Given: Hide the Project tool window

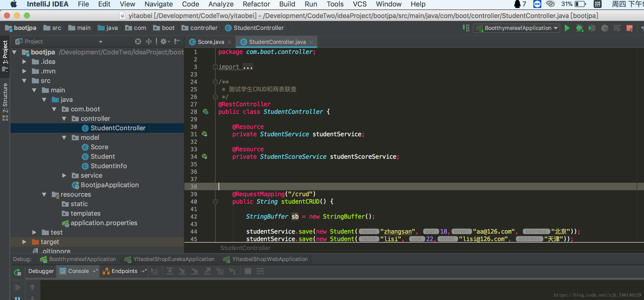Looking at the screenshot, I should coord(177,42).
